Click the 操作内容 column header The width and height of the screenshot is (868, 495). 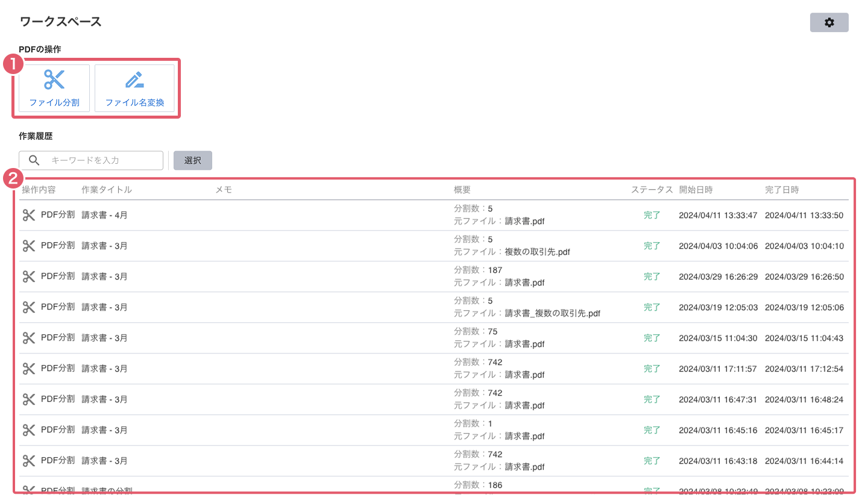tap(39, 190)
